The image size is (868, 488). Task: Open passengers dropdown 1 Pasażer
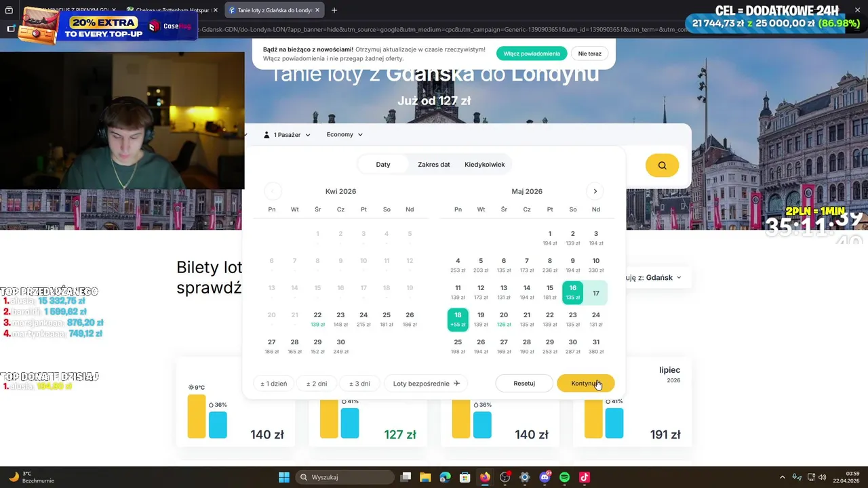click(287, 135)
